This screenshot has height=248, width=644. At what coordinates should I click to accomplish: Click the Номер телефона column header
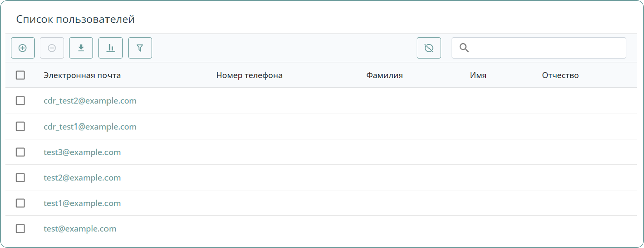[249, 75]
